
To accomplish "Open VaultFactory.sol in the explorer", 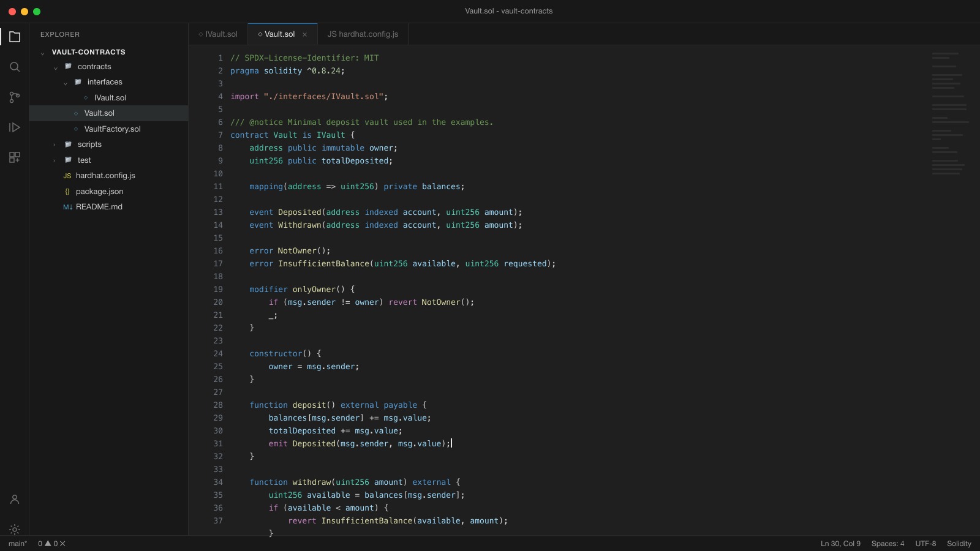I will click(x=109, y=129).
